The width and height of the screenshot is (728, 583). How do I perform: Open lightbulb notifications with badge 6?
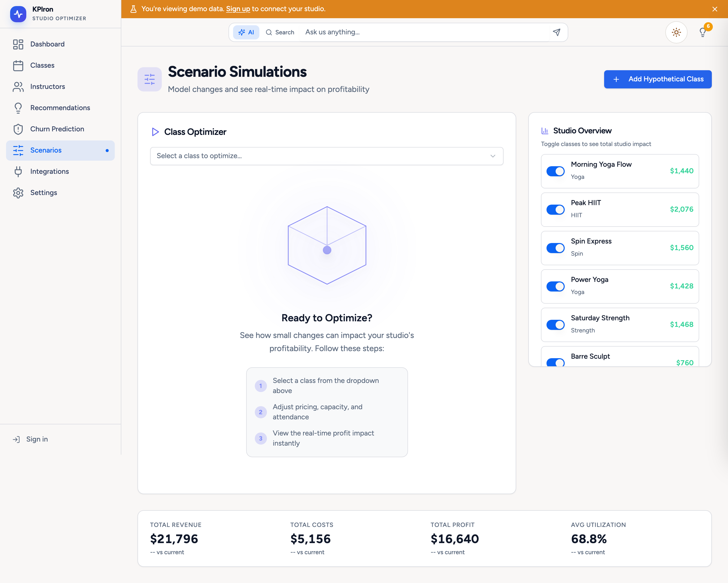(703, 32)
